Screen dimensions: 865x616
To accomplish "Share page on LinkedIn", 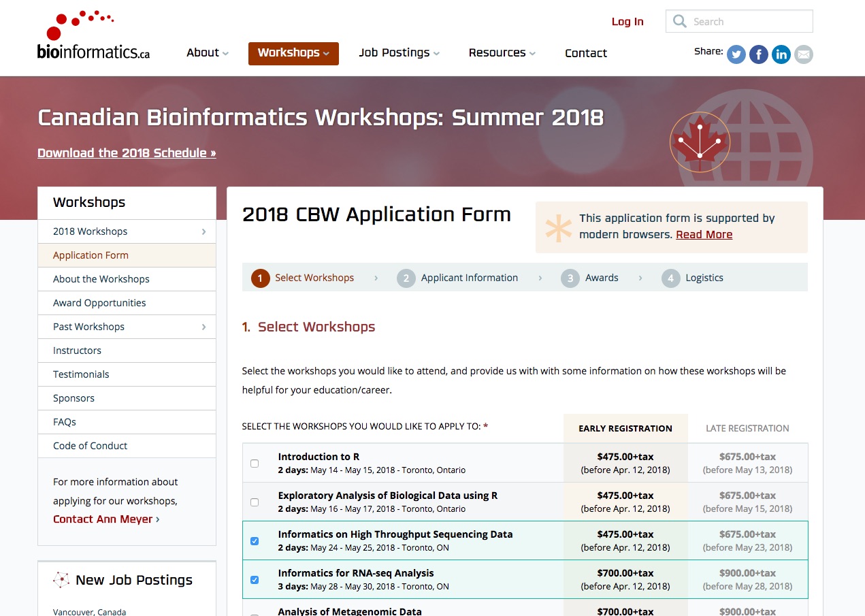I will (781, 54).
